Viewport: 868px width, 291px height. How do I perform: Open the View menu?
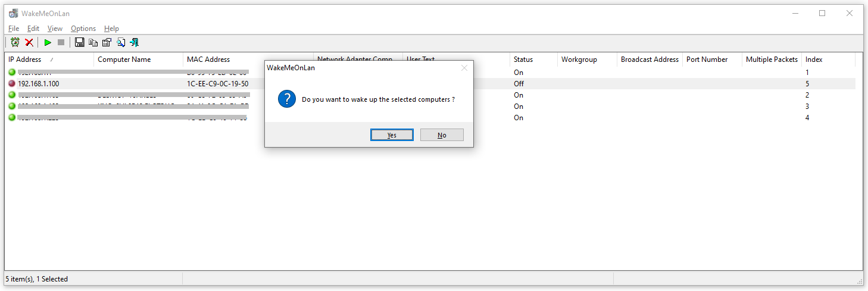(x=55, y=29)
